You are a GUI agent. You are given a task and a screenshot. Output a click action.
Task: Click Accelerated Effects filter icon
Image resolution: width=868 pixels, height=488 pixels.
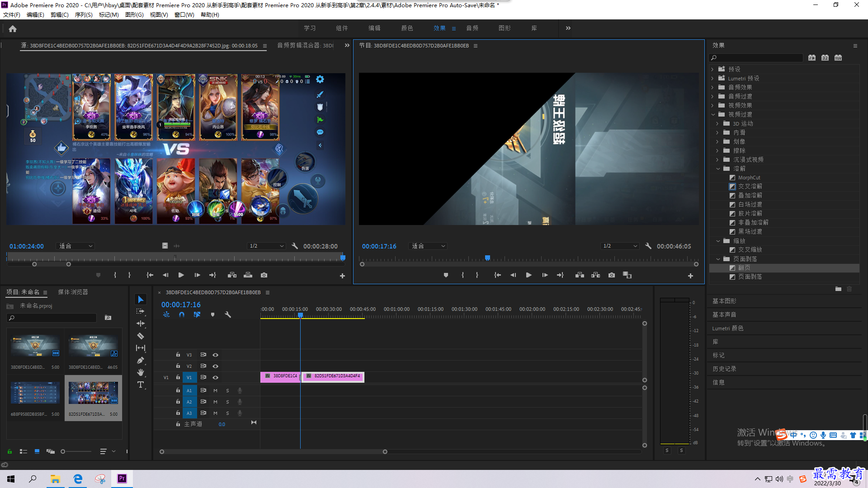(812, 58)
